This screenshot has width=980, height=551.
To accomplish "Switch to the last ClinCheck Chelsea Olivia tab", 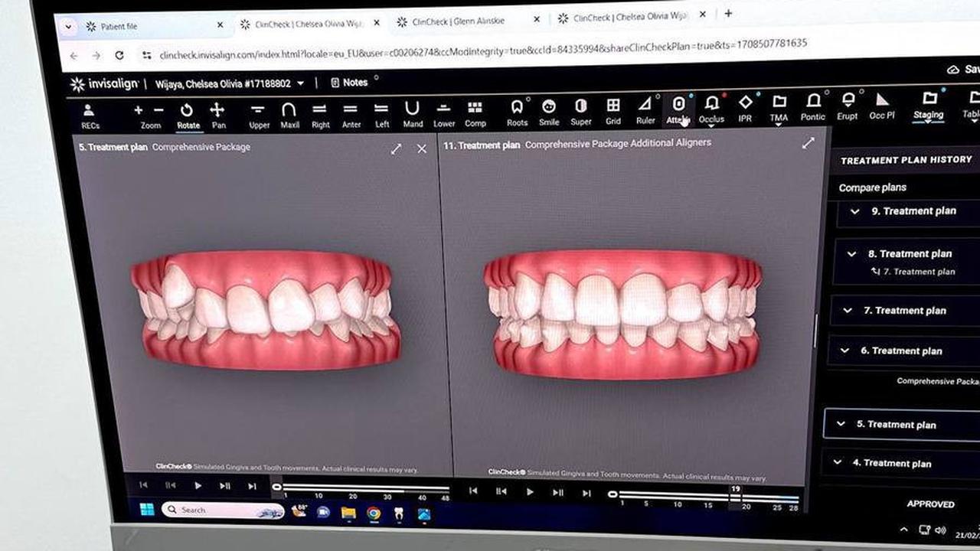I will (x=632, y=17).
